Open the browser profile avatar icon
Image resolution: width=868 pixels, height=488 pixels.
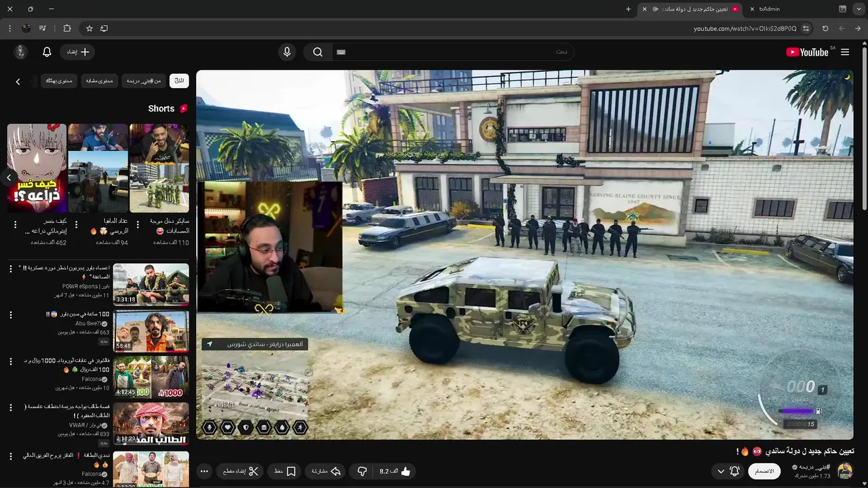coord(26,28)
